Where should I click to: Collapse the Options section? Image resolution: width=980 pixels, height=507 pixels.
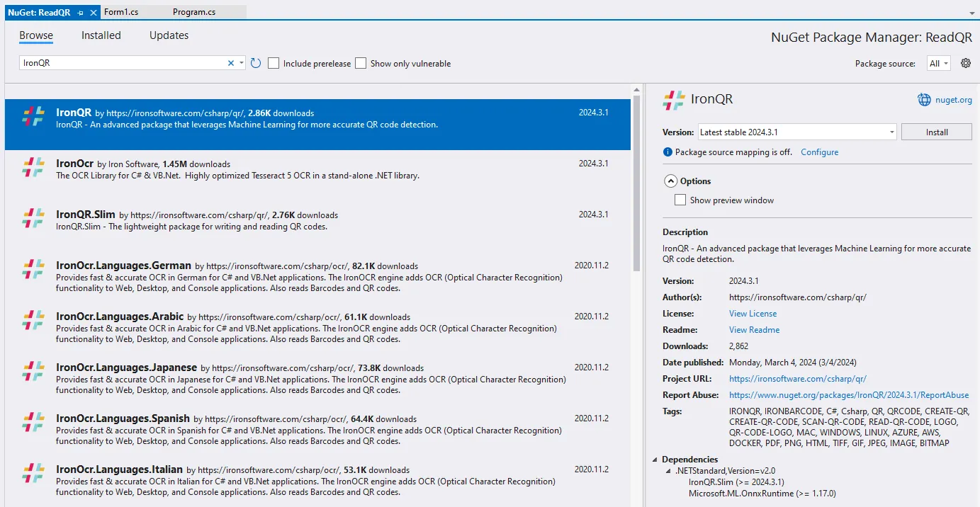click(x=670, y=181)
